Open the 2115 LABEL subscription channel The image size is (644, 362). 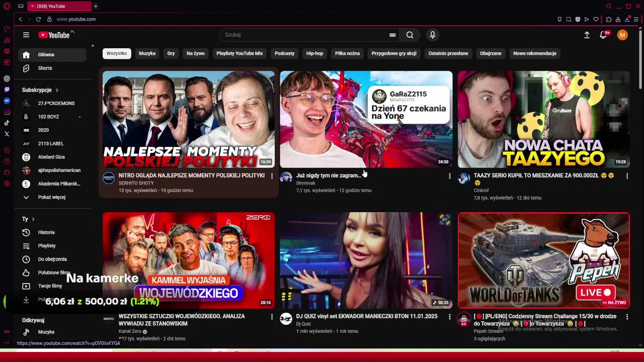[x=52, y=143]
